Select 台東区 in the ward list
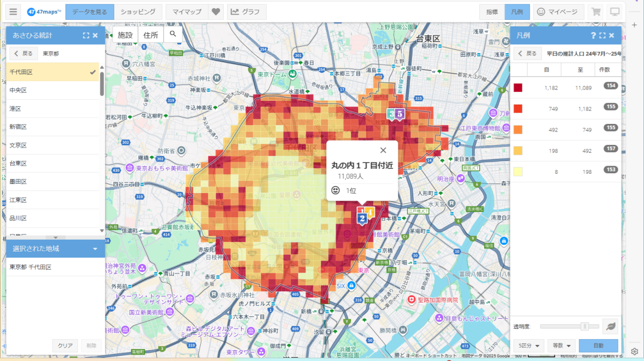The width and height of the screenshot is (644, 361). click(x=53, y=164)
